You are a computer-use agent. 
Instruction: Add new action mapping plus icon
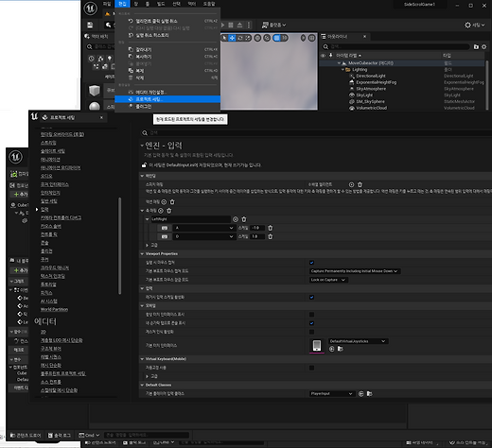point(164,202)
